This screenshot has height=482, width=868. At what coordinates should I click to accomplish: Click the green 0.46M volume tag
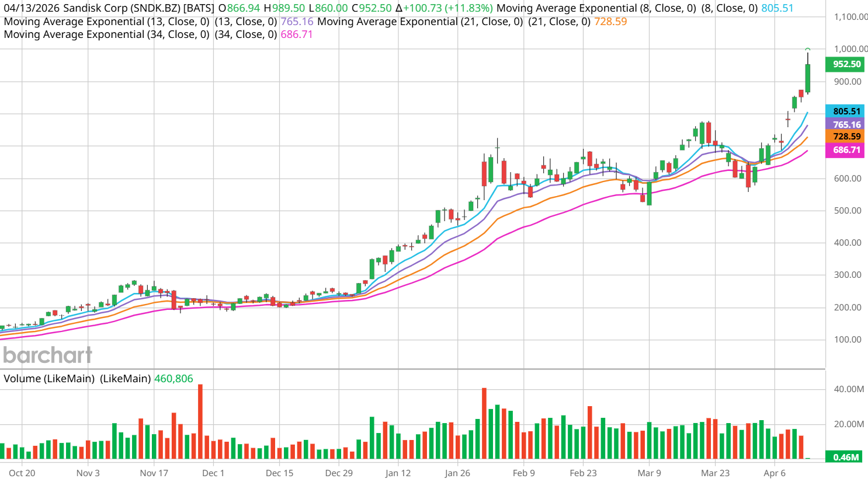point(846,457)
